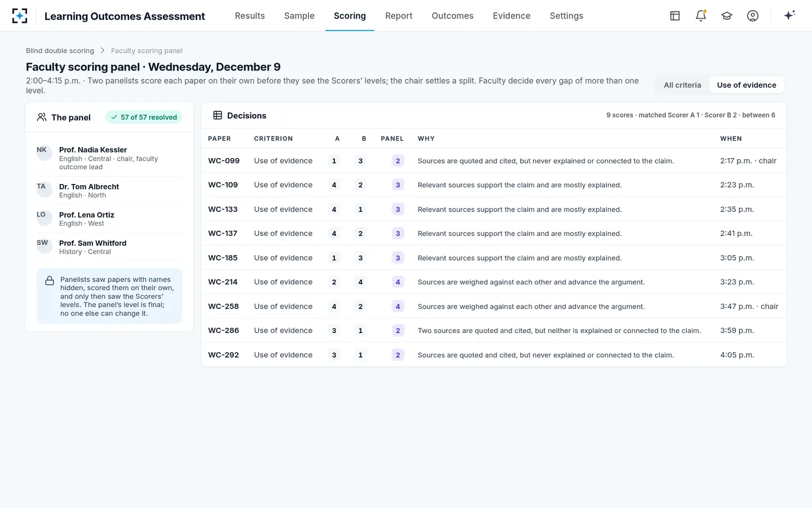Open paper WC-286
This screenshot has height=508, width=812.
[x=223, y=331]
